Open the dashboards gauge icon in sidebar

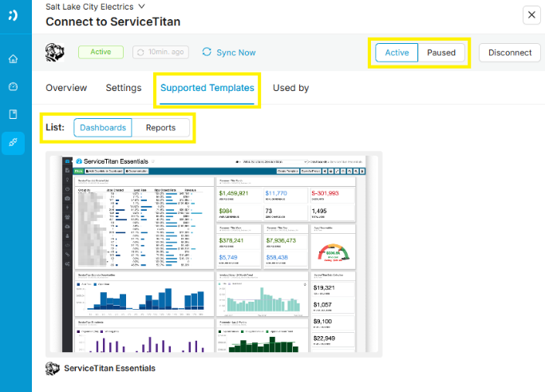13,86
